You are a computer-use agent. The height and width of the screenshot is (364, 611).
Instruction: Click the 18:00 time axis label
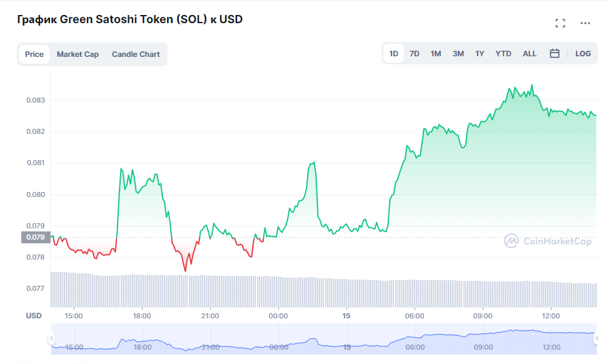point(142,316)
